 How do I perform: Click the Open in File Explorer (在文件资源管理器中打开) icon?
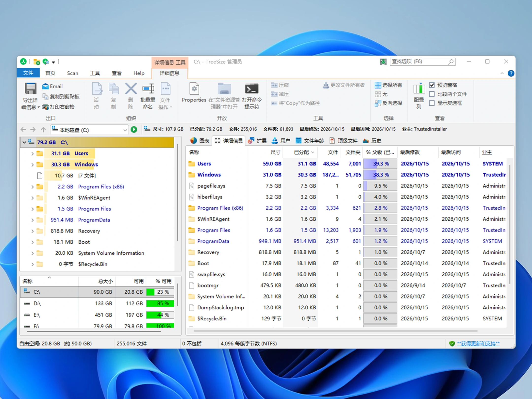click(224, 89)
